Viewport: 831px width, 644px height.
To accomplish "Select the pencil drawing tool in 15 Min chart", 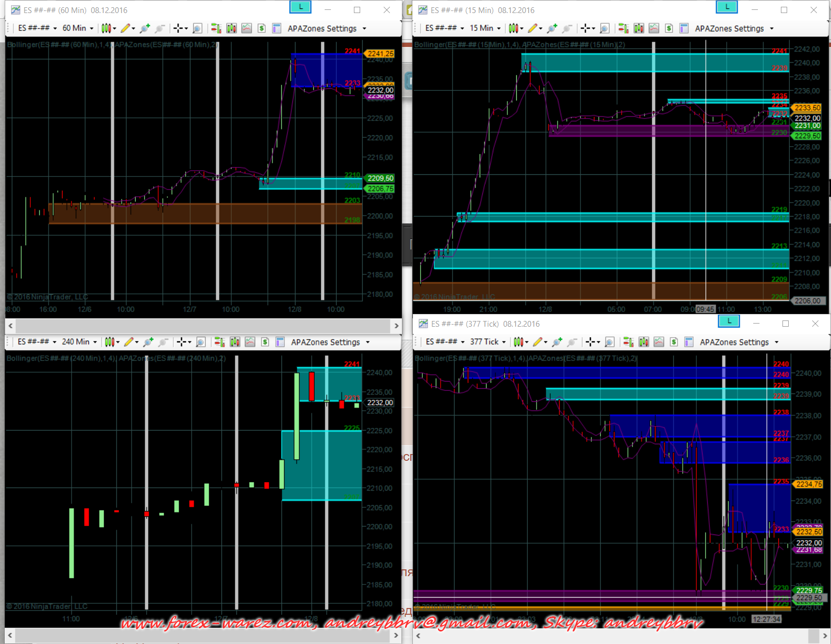I will 532,28.
